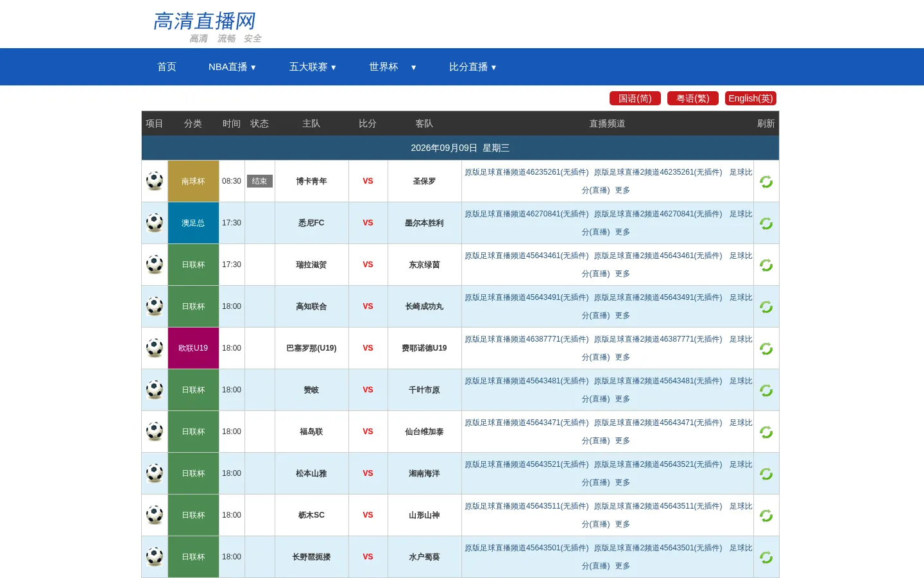Click refresh icon for 枥木SC match
924x578 pixels.
[766, 516]
